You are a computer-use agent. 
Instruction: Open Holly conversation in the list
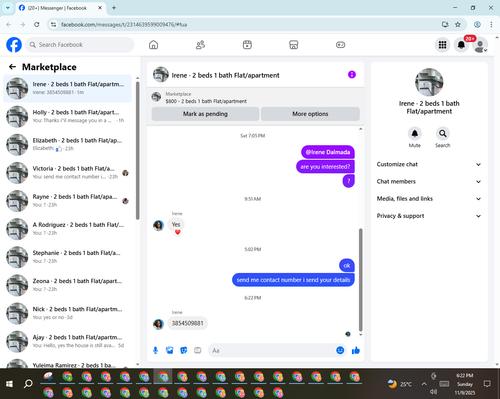(67, 116)
